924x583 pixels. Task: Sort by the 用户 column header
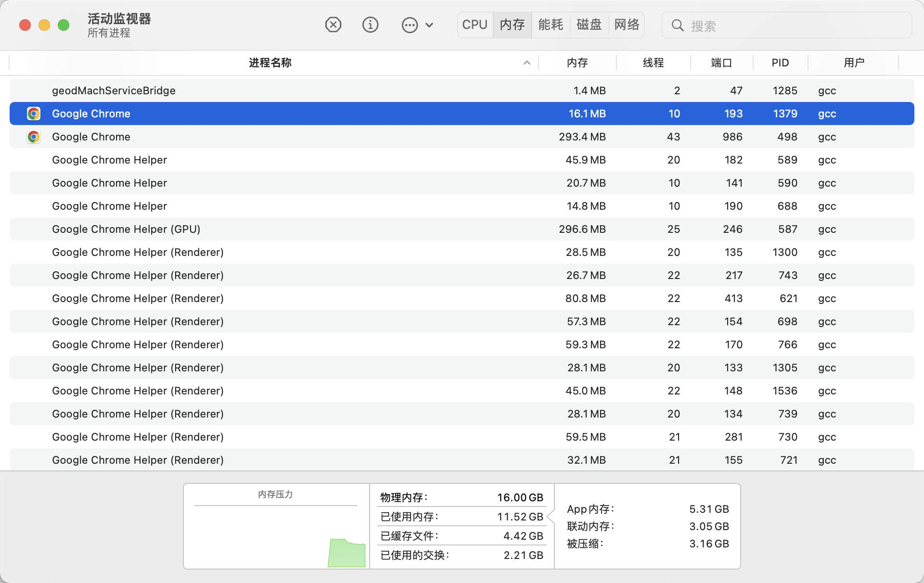coord(854,63)
